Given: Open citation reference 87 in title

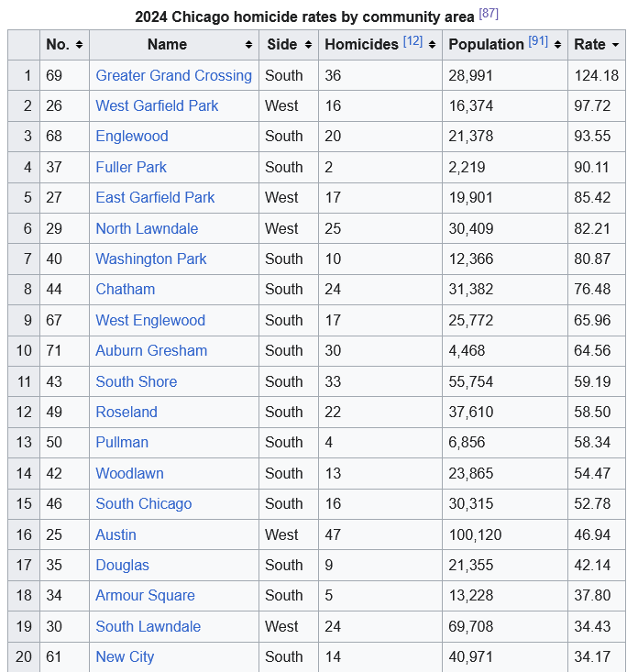Looking at the screenshot, I should pos(489,13).
